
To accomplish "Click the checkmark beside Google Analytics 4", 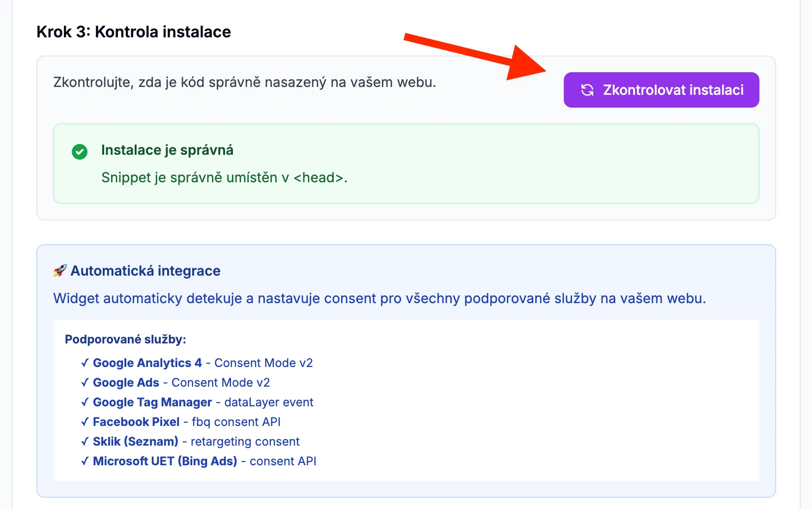I will click(x=85, y=363).
